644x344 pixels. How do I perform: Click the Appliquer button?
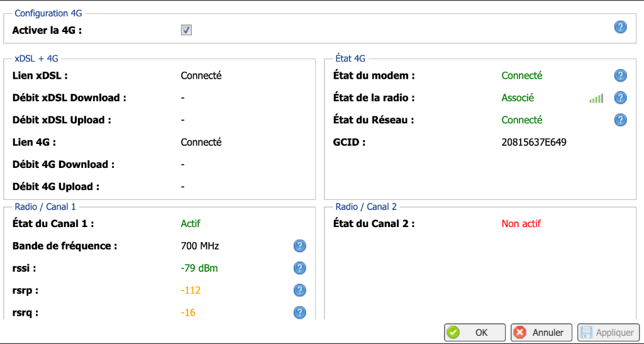(x=608, y=333)
